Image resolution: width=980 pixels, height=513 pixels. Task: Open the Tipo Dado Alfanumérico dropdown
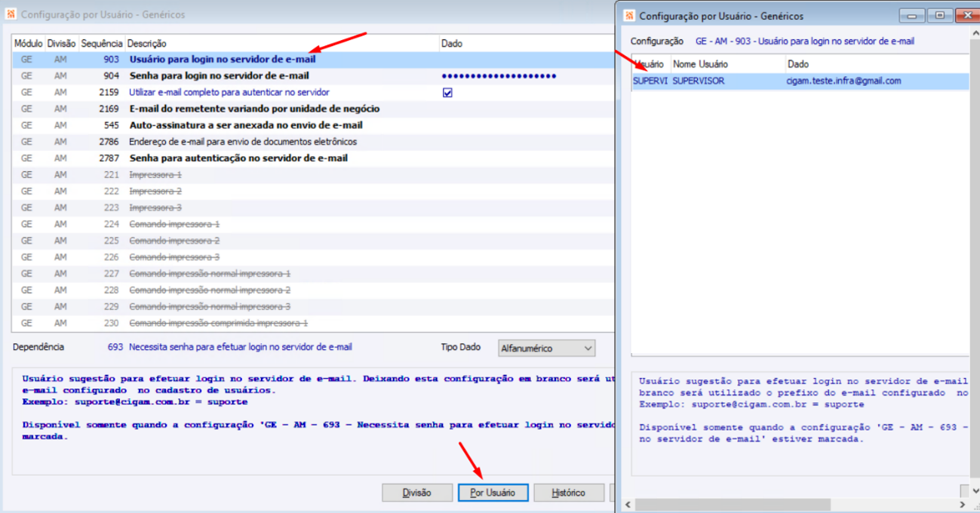tap(547, 349)
